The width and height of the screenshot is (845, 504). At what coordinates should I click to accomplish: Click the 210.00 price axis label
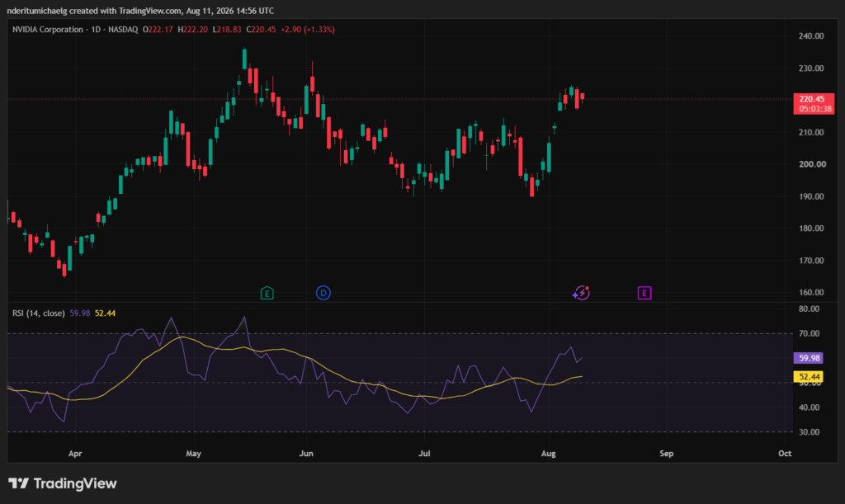[811, 133]
